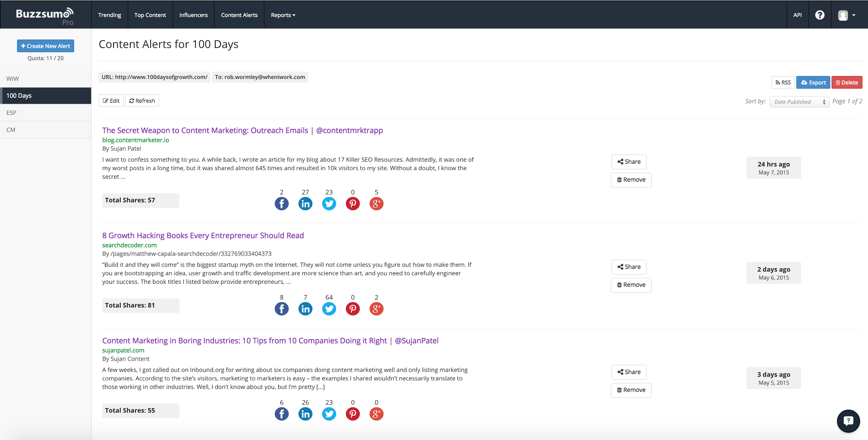Open the Sort by Date Published dropdown
The height and width of the screenshot is (440, 868).
pyautogui.click(x=799, y=102)
